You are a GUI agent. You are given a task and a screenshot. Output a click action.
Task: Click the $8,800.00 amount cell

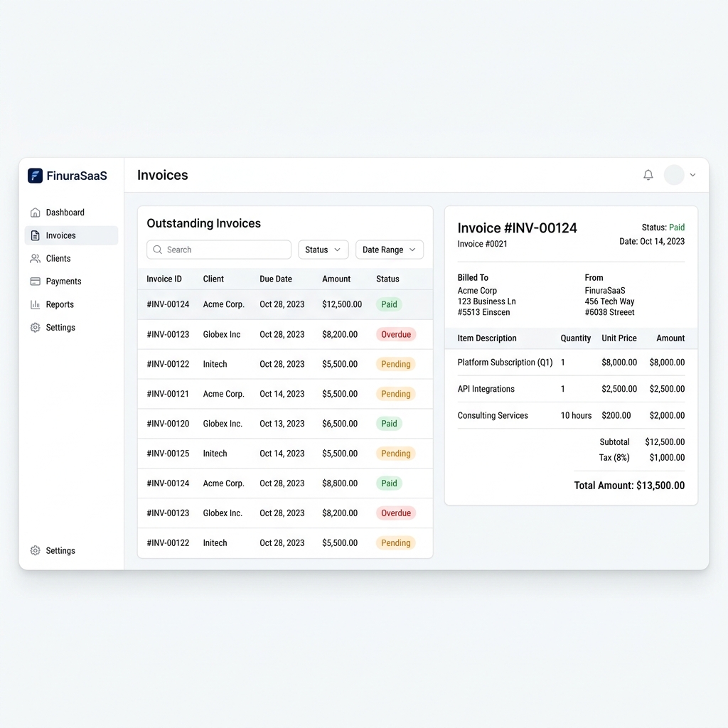(340, 483)
